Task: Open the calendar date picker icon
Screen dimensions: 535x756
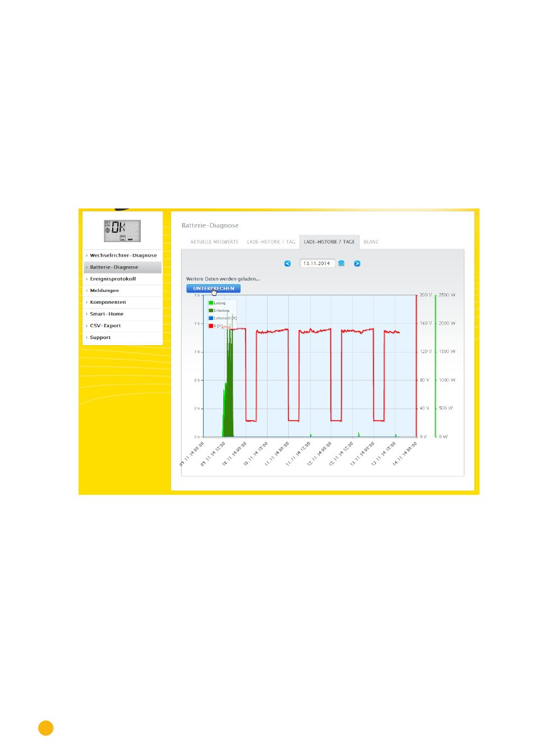Action: point(341,263)
